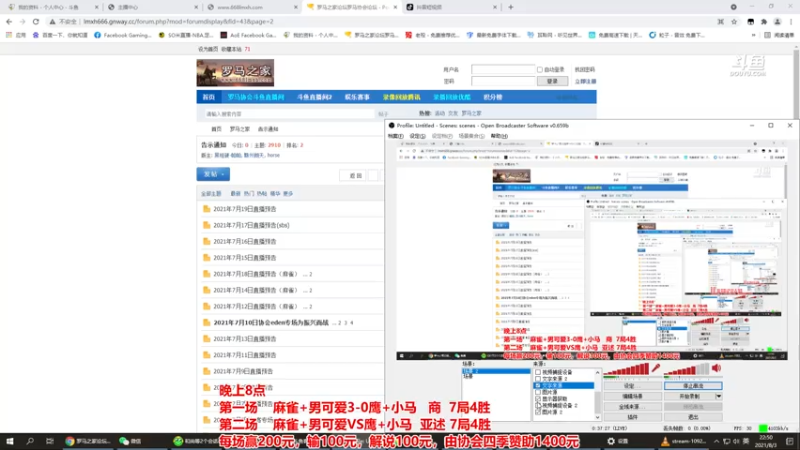The height and width of the screenshot is (450, 800).
Task: Open Windows Task View
Action: [x=49, y=441]
